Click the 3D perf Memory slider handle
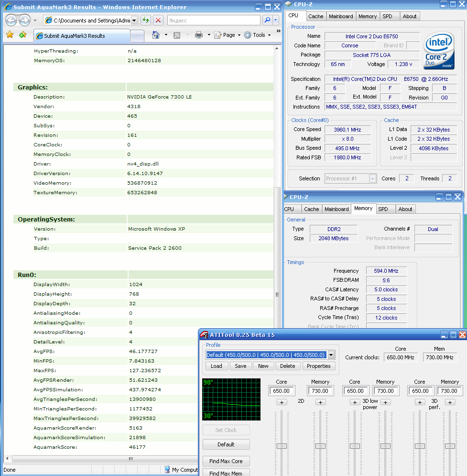The width and height of the screenshot is (467, 476). coord(450,446)
